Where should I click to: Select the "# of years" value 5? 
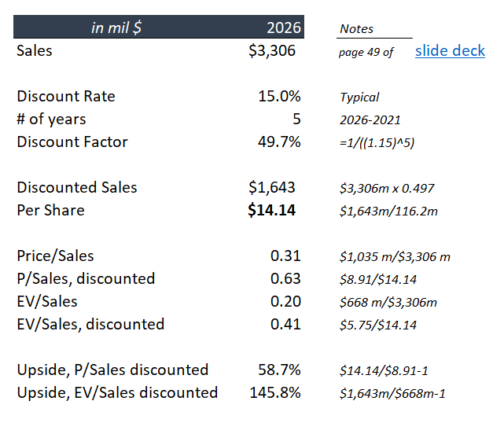[296, 120]
